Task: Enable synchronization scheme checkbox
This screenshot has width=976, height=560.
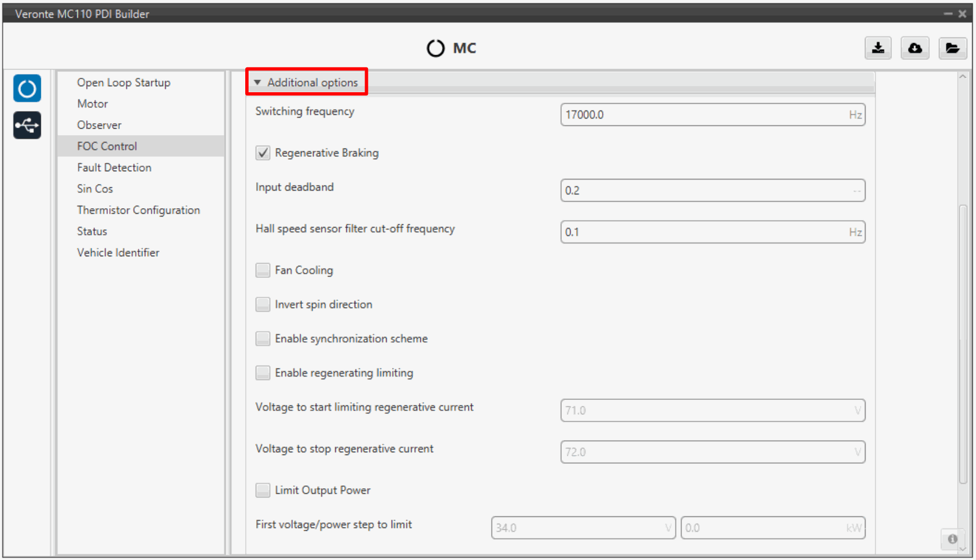Action: (263, 339)
